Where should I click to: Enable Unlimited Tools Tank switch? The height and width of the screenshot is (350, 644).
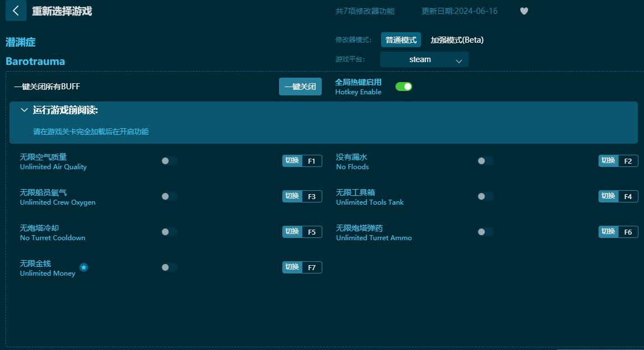pyautogui.click(x=485, y=196)
